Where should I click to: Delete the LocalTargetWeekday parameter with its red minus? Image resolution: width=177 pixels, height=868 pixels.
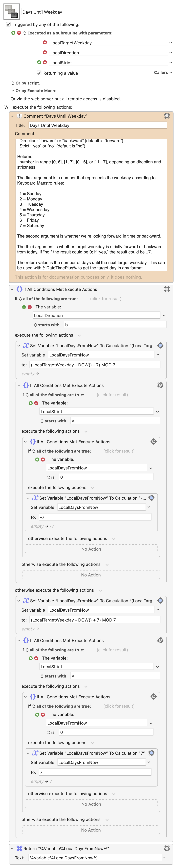(45, 43)
